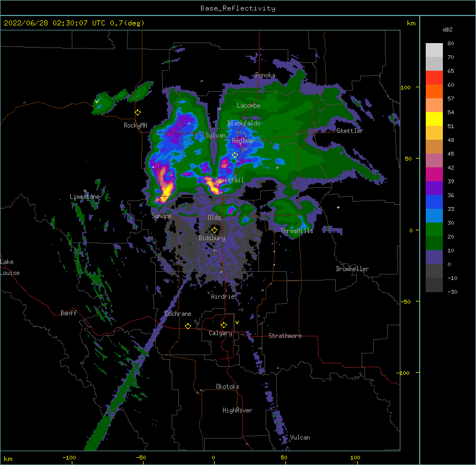The height and width of the screenshot is (465, 476).
Task: Click the Stettler city label
Action: pos(350,131)
